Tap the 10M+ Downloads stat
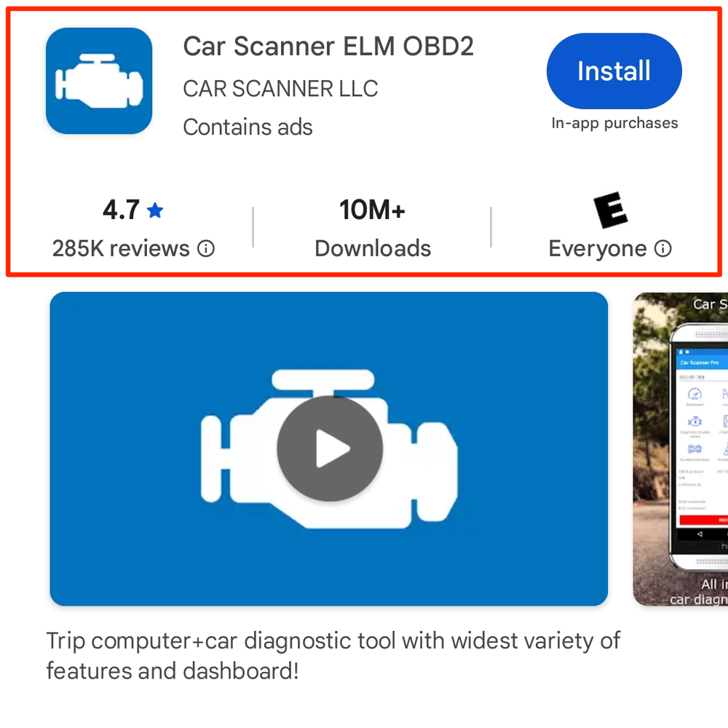Viewport: 728px width, 728px height. pos(372,227)
